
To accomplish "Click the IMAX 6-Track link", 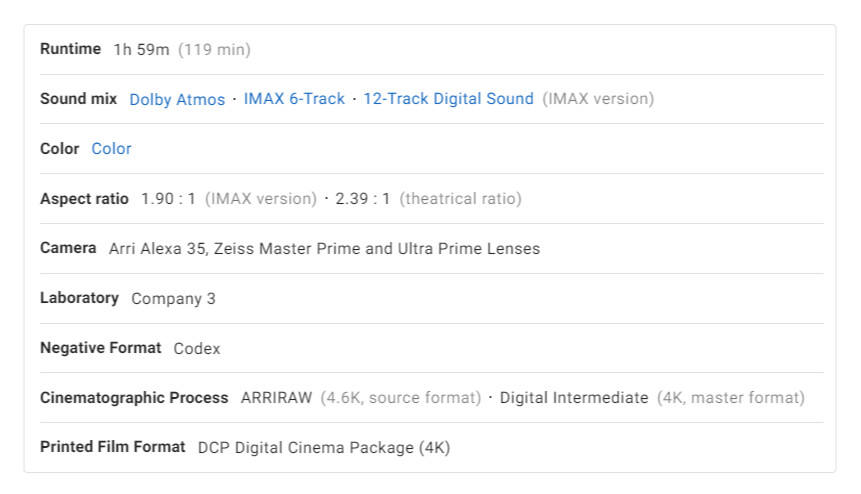I will coord(294,99).
